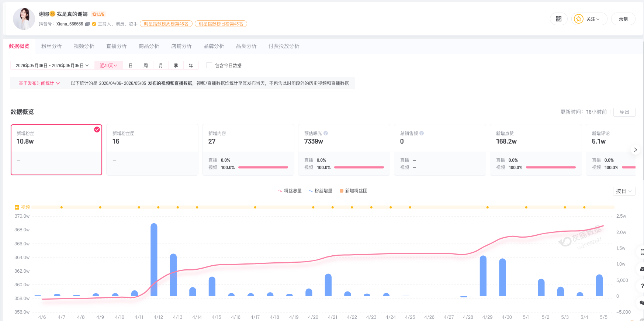Image resolution: width=644 pixels, height=321 pixels.
Task: Toggle 粉丝增量 legend series
Action: pos(321,191)
